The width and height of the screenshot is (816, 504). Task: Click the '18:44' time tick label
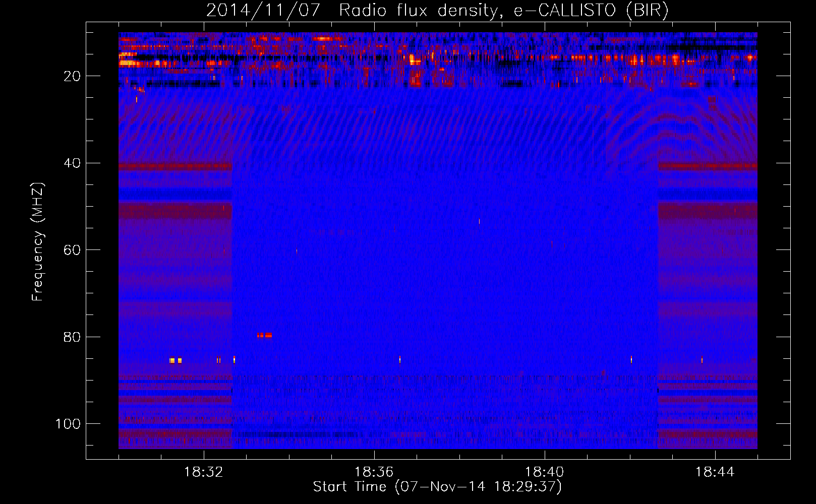[x=715, y=472]
